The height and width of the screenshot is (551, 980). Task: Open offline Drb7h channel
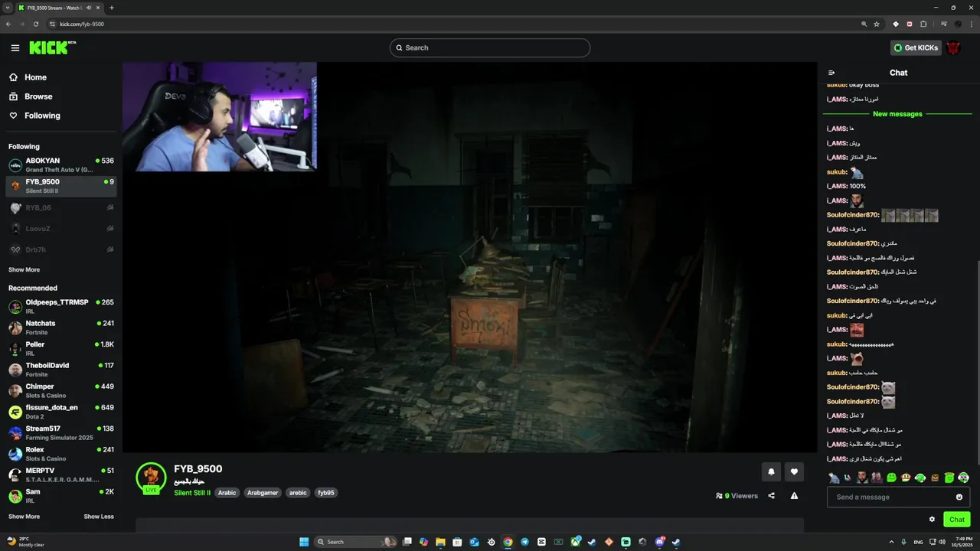[x=61, y=249]
